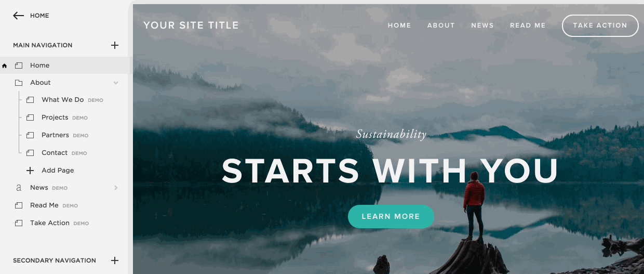The height and width of the screenshot is (274, 644).
Task: Add a page to Secondary Navigation with plus icon
Action: click(115, 260)
